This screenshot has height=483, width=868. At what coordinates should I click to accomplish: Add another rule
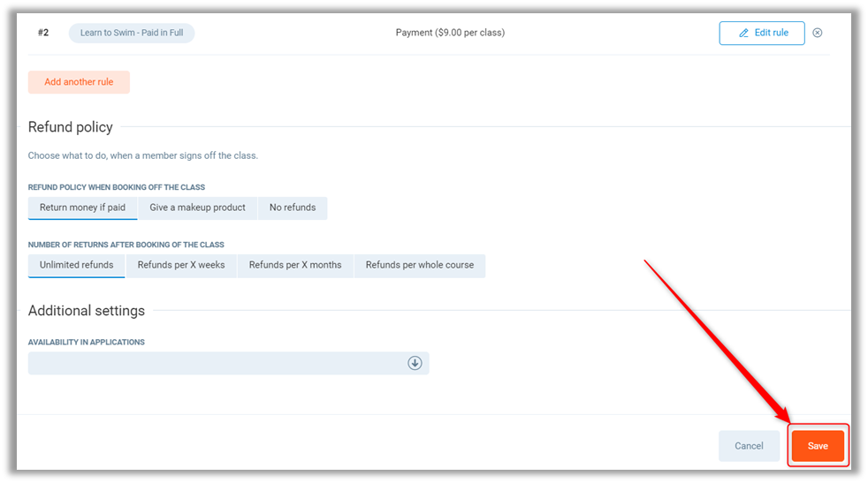point(79,82)
